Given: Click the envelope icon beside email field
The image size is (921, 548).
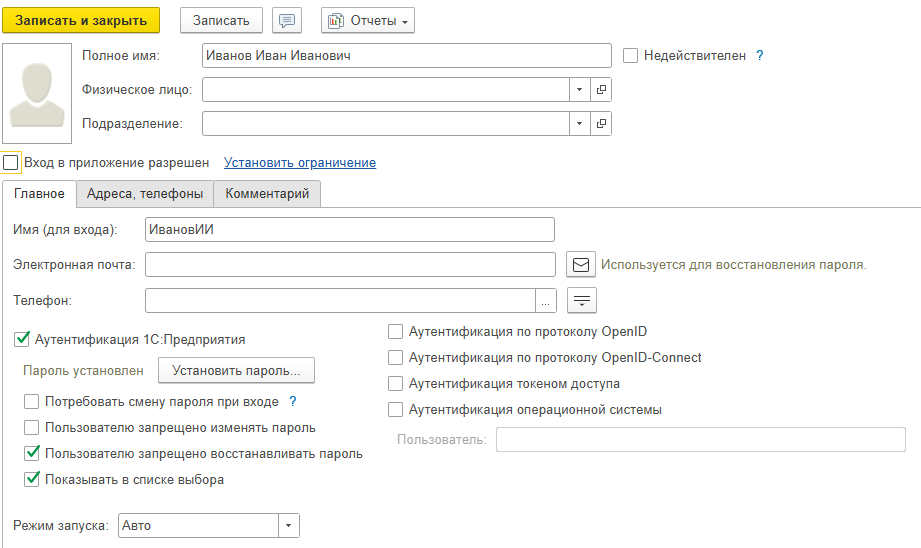Looking at the screenshot, I should (x=581, y=264).
